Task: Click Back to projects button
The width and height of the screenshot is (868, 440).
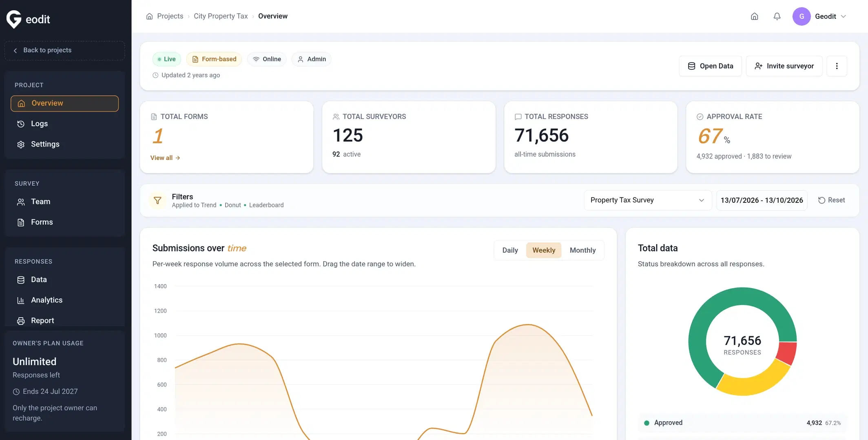Action: (x=64, y=50)
